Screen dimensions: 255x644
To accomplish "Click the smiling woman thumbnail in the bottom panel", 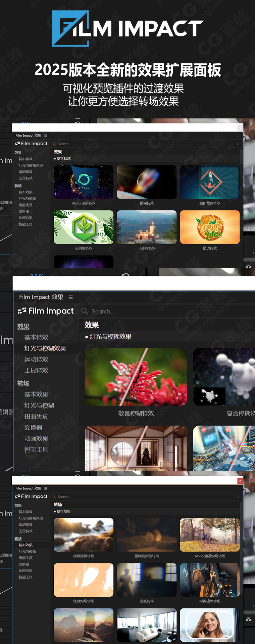I will coord(210,625).
